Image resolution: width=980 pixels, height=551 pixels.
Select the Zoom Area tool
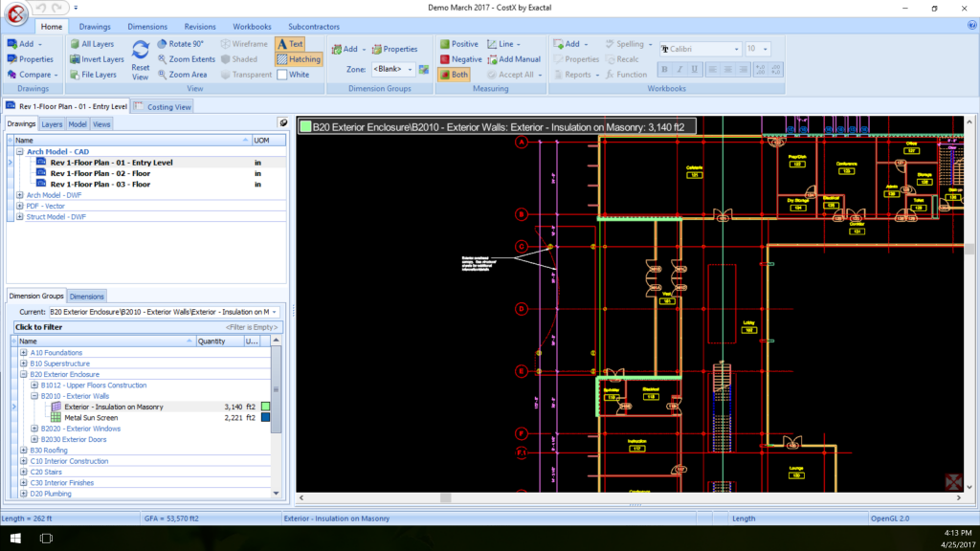pyautogui.click(x=182, y=75)
